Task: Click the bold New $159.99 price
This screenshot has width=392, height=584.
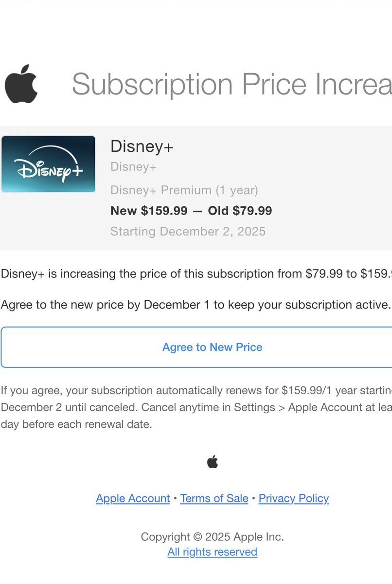Action: (x=149, y=211)
